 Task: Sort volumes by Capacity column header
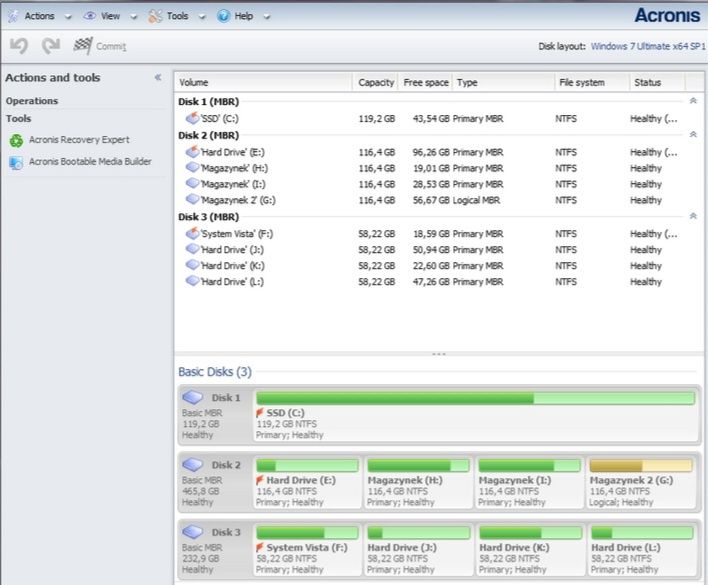coord(376,82)
